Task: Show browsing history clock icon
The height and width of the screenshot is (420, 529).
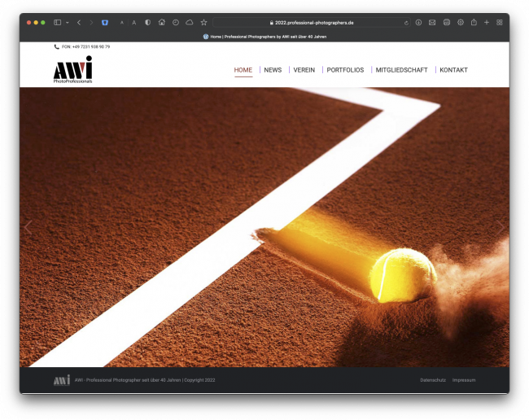Action: tap(175, 23)
